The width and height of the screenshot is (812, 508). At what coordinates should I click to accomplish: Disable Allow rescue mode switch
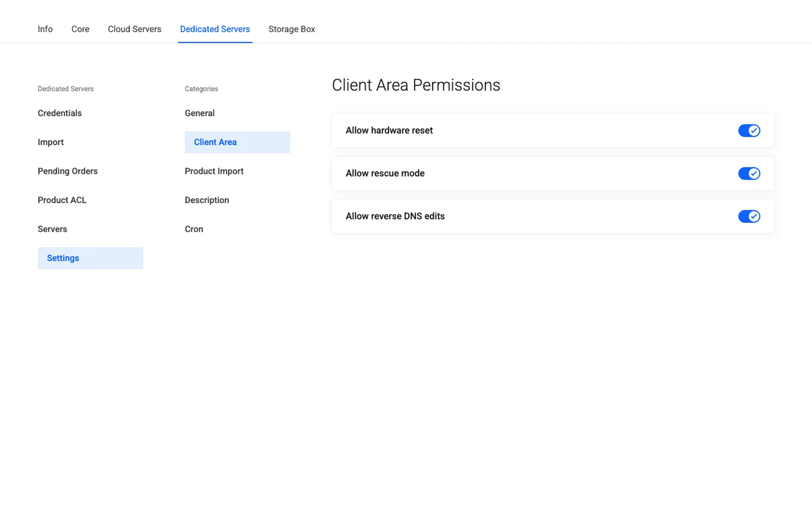click(x=749, y=173)
